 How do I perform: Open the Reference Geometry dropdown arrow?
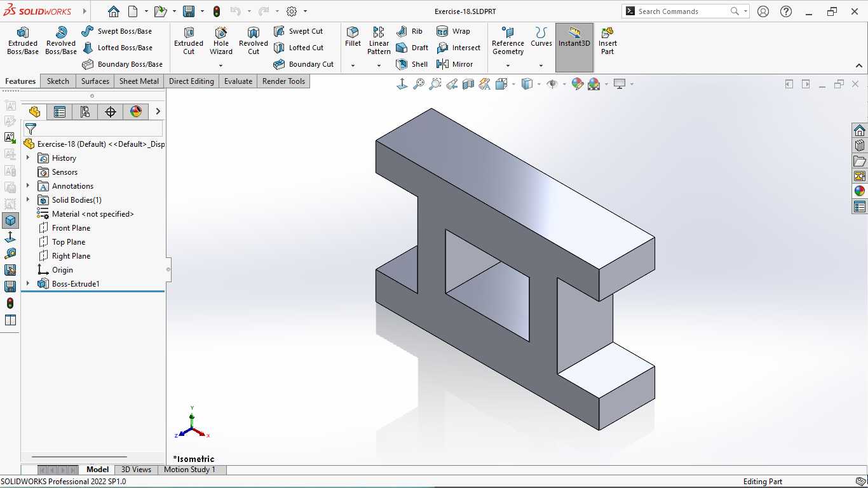[x=508, y=65]
